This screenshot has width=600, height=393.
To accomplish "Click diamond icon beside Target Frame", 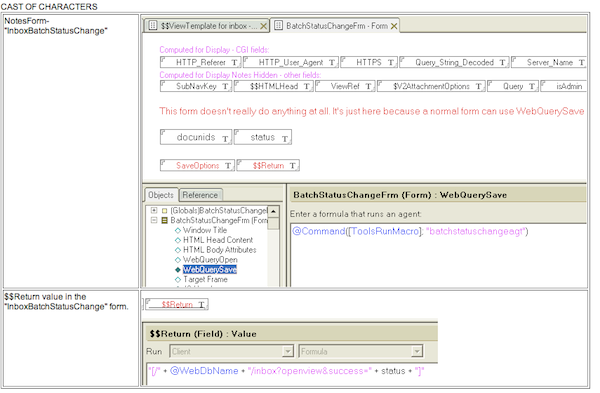I will (178, 279).
